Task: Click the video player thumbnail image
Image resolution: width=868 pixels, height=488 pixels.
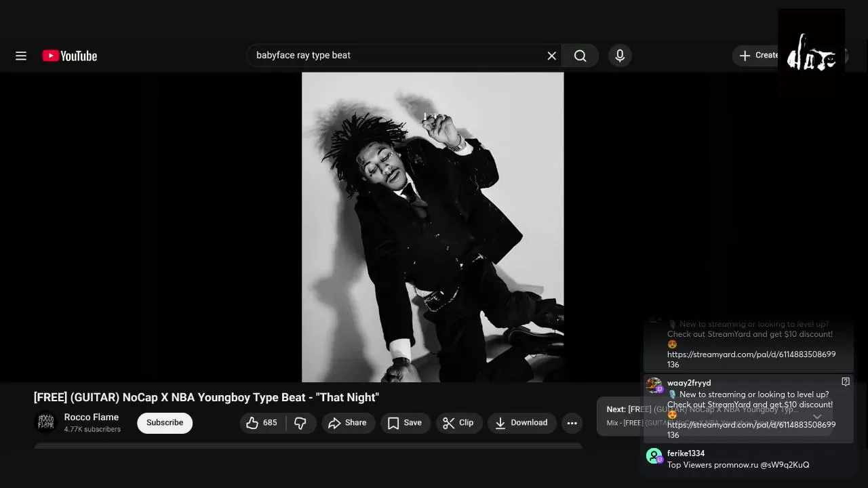Action: 433,227
